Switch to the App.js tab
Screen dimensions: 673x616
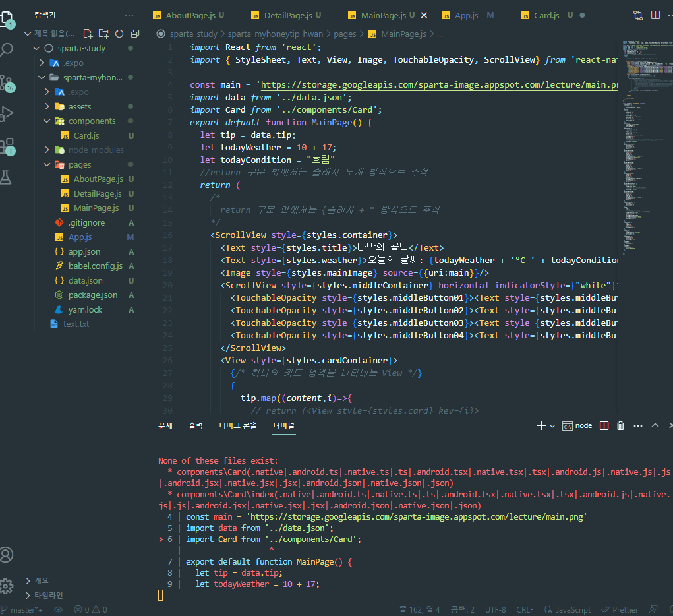tap(467, 15)
